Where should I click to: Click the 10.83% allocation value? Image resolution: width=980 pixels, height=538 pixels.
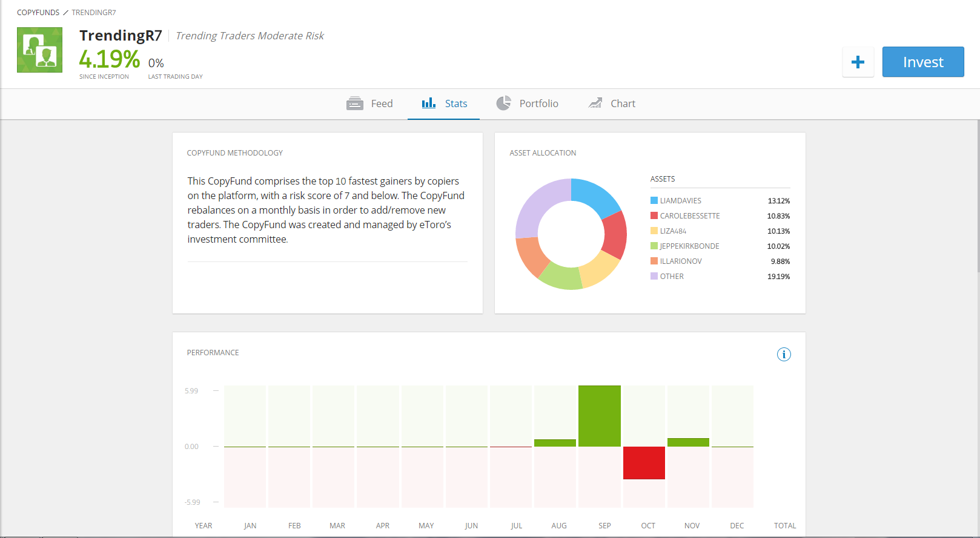coord(779,216)
